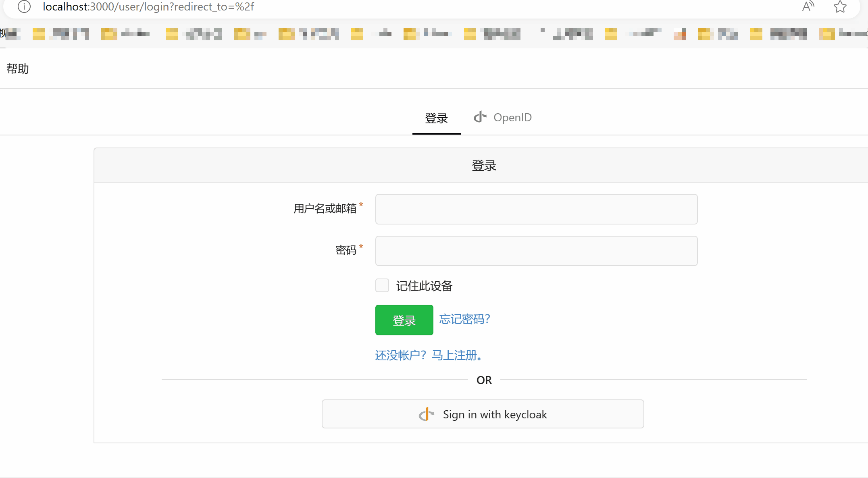
Task: Click the read aloud icon in address bar
Action: click(x=808, y=6)
